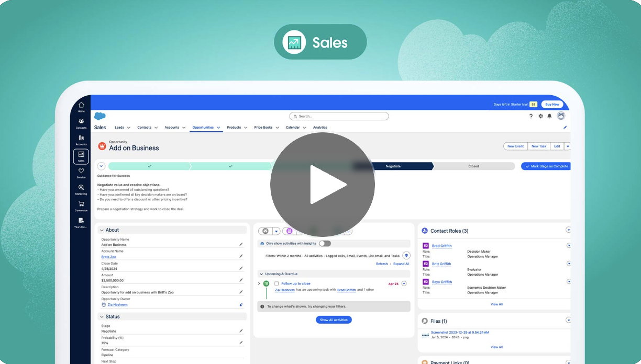Open Contact Roles panel dropdown menu
641x364 pixels.
(568, 230)
